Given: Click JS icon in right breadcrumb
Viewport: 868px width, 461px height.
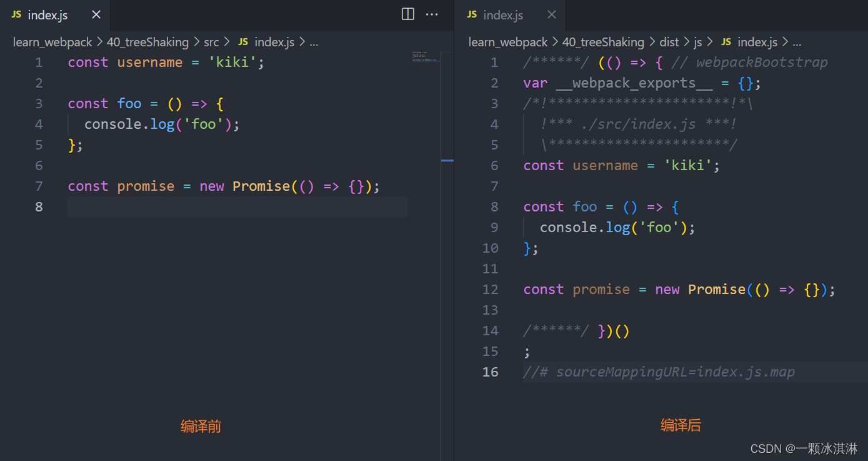Looking at the screenshot, I should (726, 42).
